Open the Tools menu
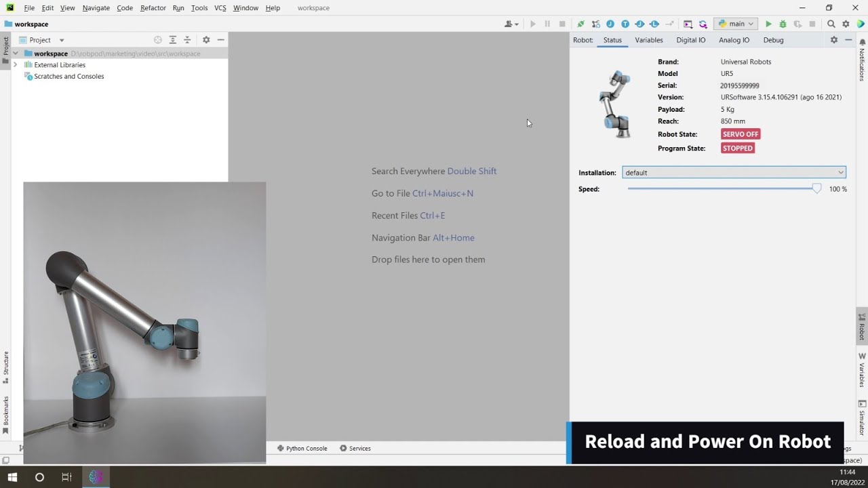Viewport: 868px width, 488px height. (x=199, y=8)
